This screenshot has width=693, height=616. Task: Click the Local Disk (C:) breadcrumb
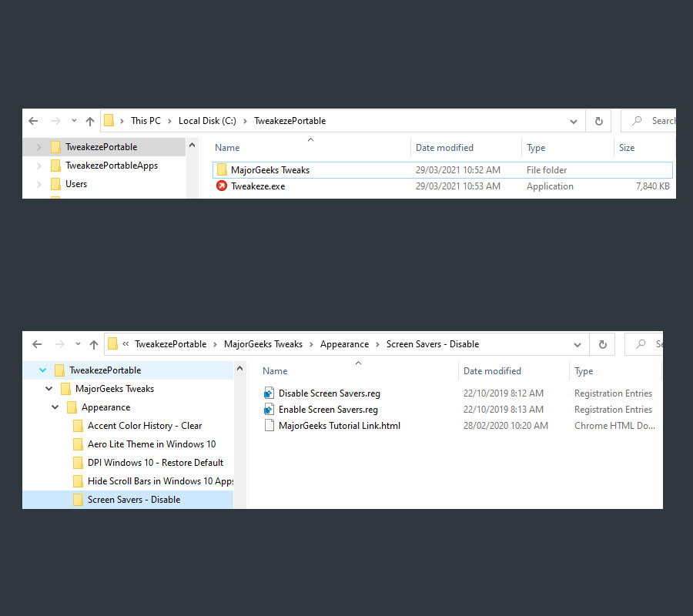207,120
